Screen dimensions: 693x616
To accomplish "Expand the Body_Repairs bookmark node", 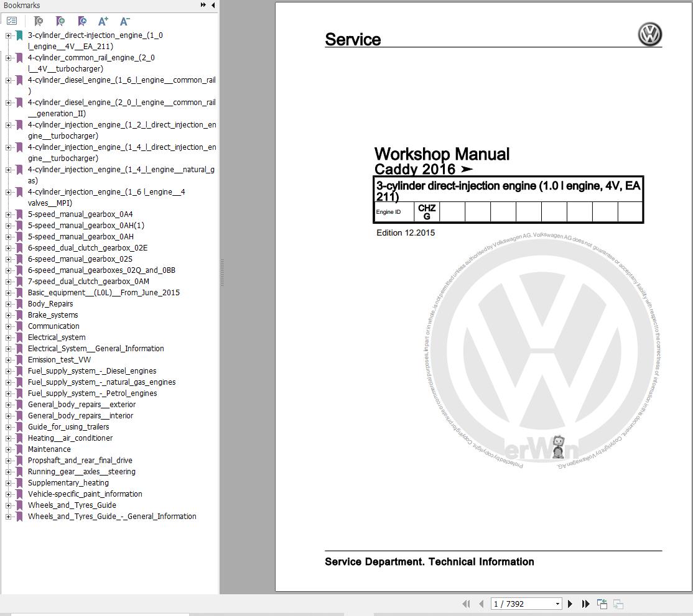I will click(8, 304).
